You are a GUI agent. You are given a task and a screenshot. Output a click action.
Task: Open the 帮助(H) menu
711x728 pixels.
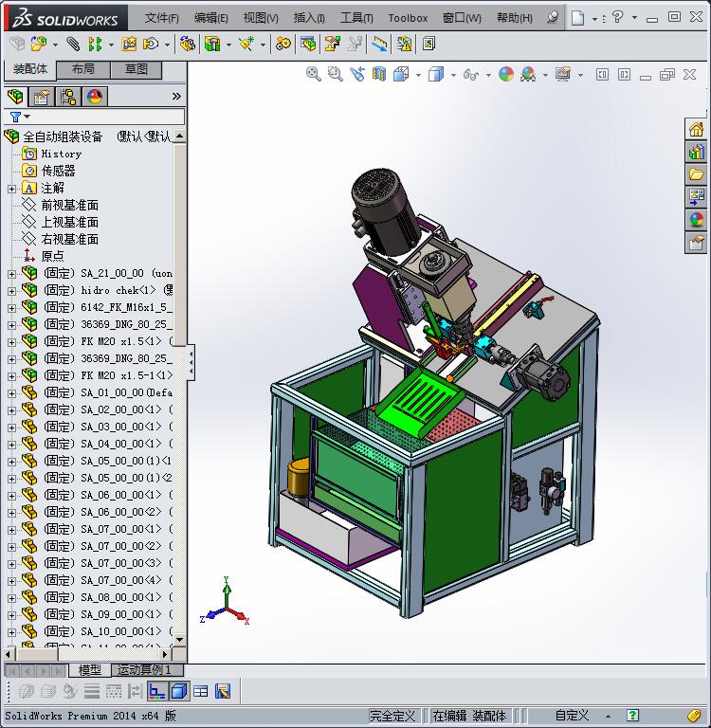(514, 18)
